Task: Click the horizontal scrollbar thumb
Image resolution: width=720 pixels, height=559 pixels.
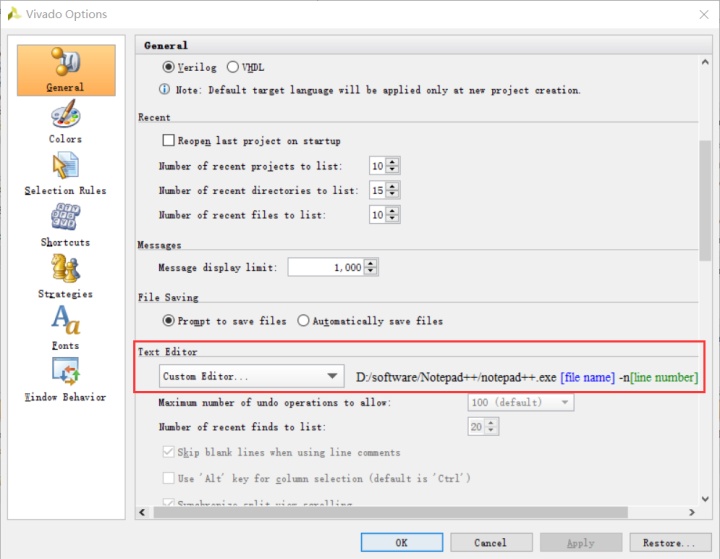Action: (x=390, y=512)
